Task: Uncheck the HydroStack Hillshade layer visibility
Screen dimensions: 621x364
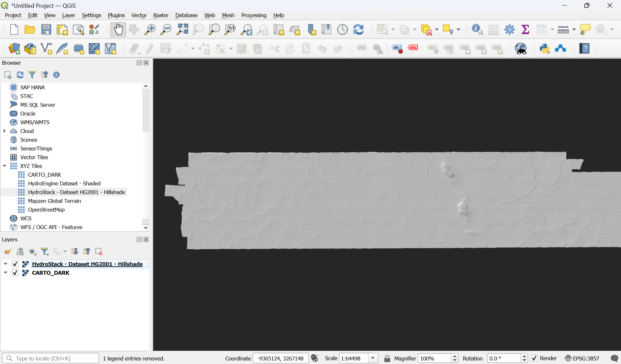Action: (15, 264)
